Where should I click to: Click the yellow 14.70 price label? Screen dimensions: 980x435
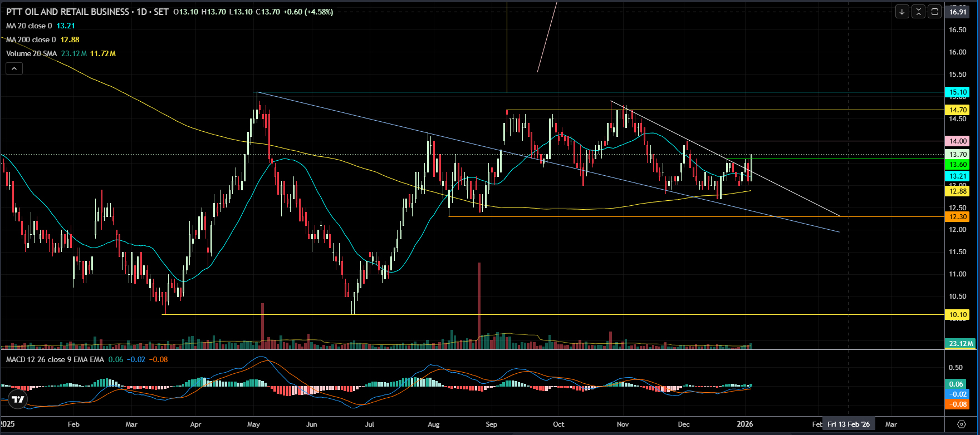pos(958,110)
